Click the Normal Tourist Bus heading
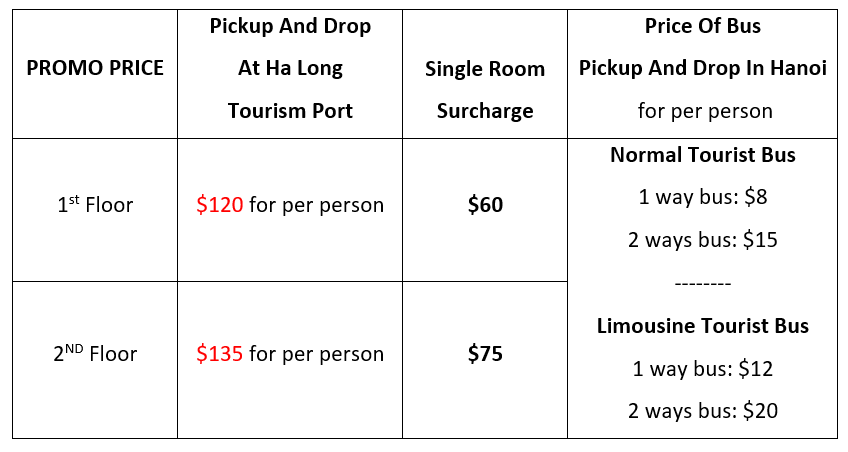This screenshot has height=452, width=848. (702, 155)
